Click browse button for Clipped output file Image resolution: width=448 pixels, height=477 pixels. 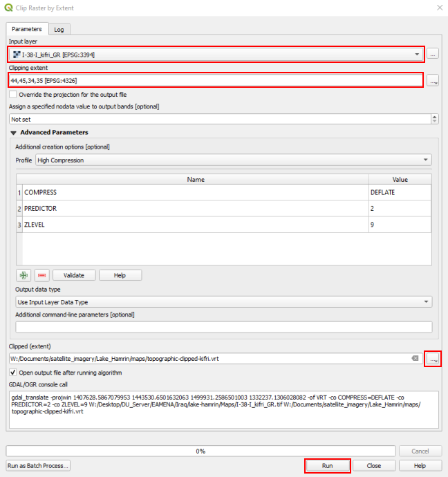pyautogui.click(x=433, y=358)
